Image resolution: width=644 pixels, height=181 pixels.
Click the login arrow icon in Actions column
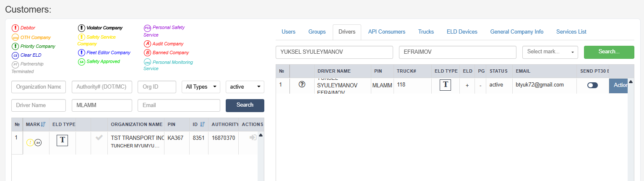(x=253, y=137)
